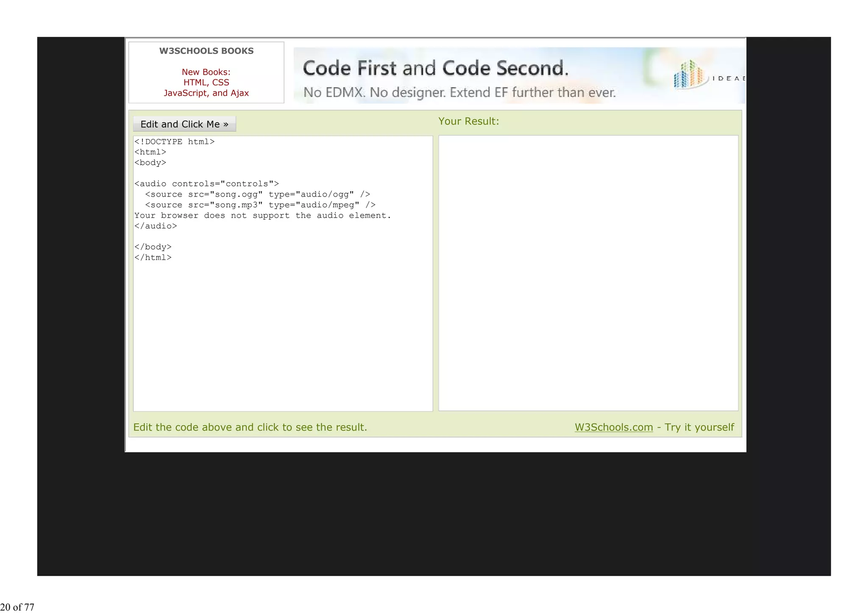Click the Your Result: label
Image resolution: width=868 pixels, height=613 pixels.
pyautogui.click(x=468, y=121)
